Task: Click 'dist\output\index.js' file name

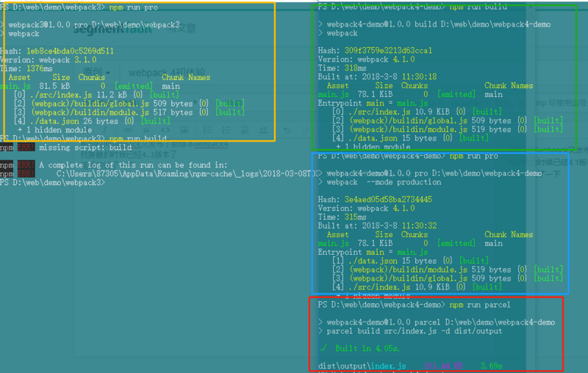Action: (x=362, y=366)
